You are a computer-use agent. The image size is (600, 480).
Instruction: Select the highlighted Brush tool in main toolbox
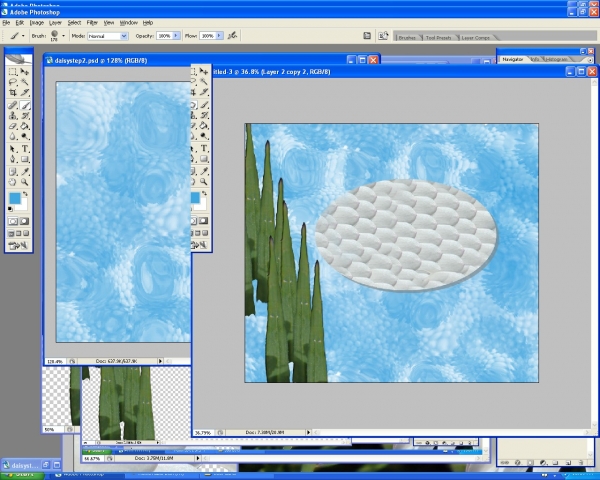24,105
